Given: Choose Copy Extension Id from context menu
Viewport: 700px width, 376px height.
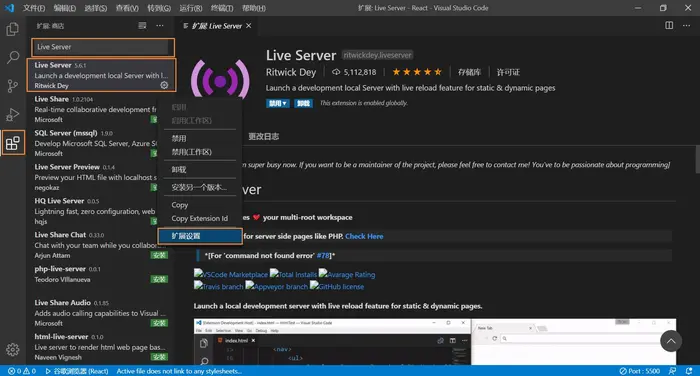Looking at the screenshot, I should click(200, 218).
